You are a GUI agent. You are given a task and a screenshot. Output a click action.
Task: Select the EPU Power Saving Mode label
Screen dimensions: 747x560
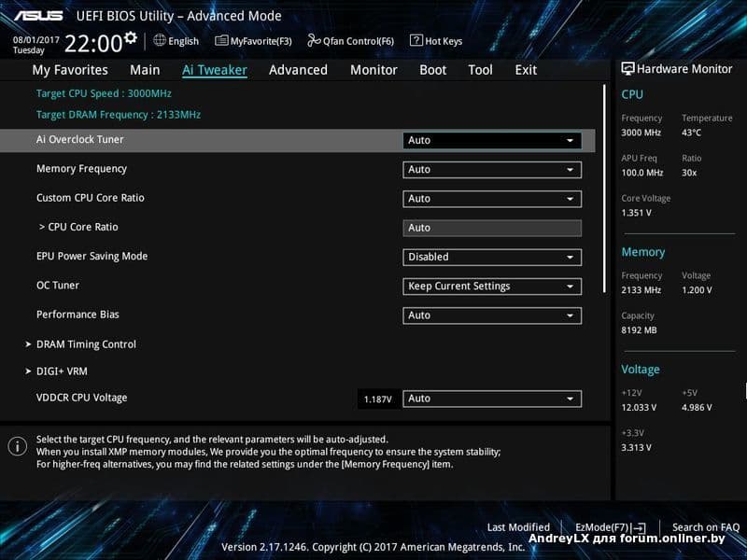pyautogui.click(x=92, y=256)
